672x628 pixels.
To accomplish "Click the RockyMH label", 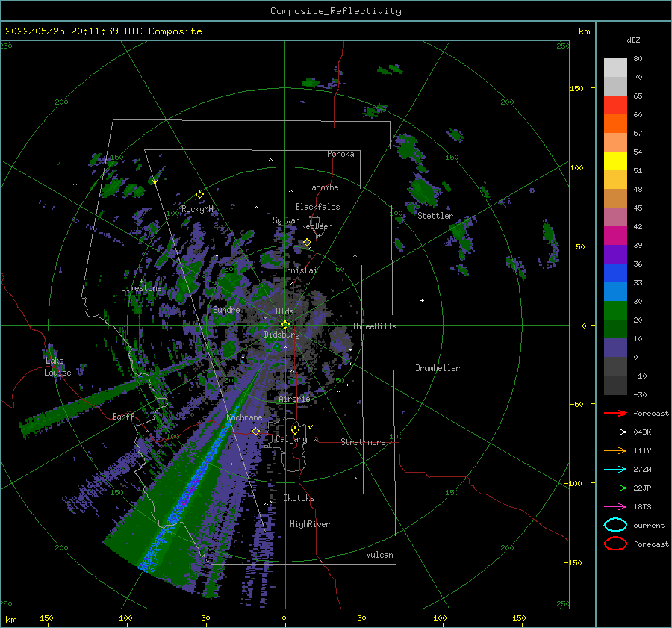I will [197, 209].
